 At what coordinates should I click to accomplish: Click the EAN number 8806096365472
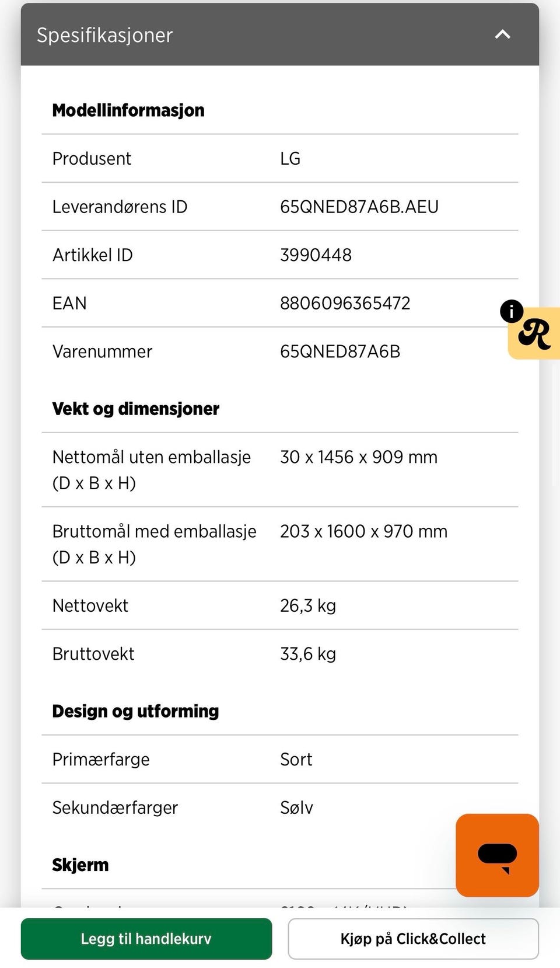[x=345, y=303]
